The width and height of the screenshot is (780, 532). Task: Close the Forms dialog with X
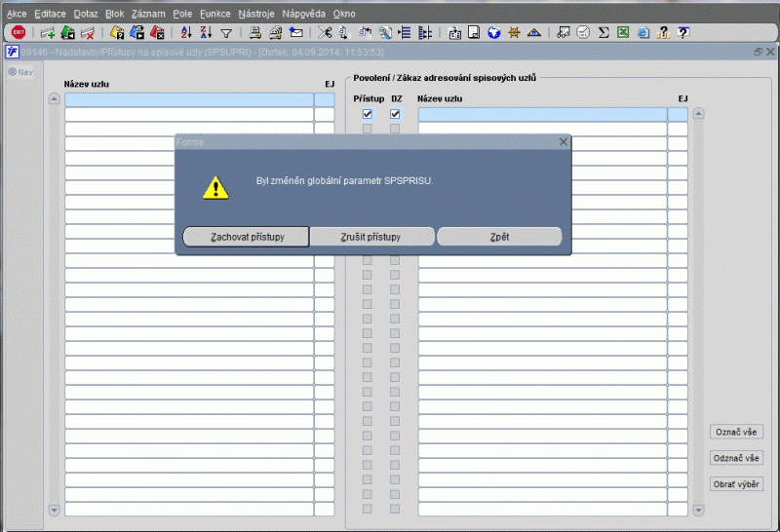coord(564,142)
